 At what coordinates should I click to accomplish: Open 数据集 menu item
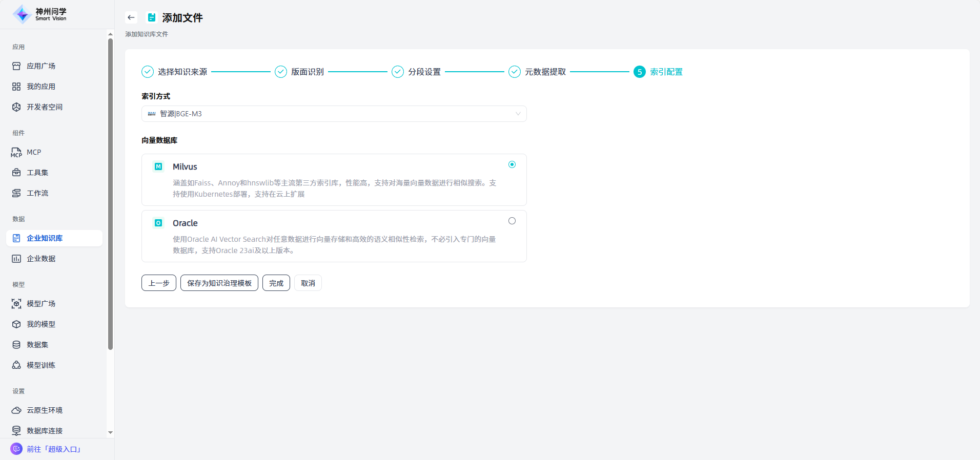37,345
